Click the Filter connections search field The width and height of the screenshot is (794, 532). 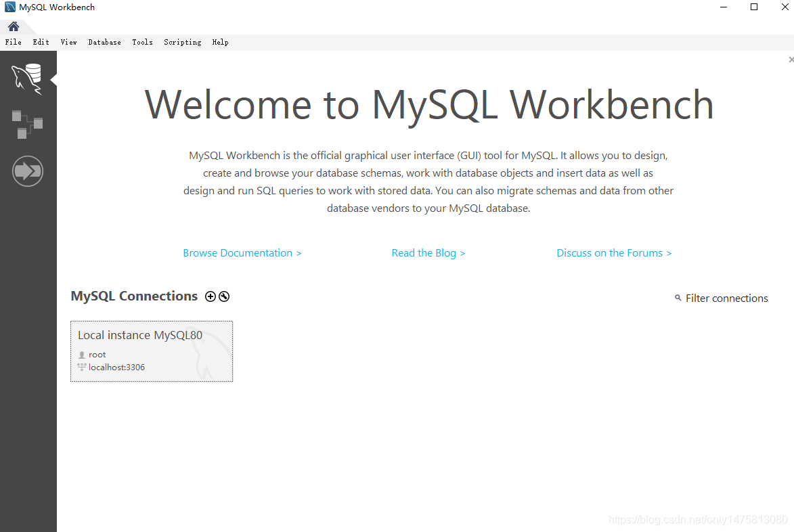pyautogui.click(x=727, y=298)
